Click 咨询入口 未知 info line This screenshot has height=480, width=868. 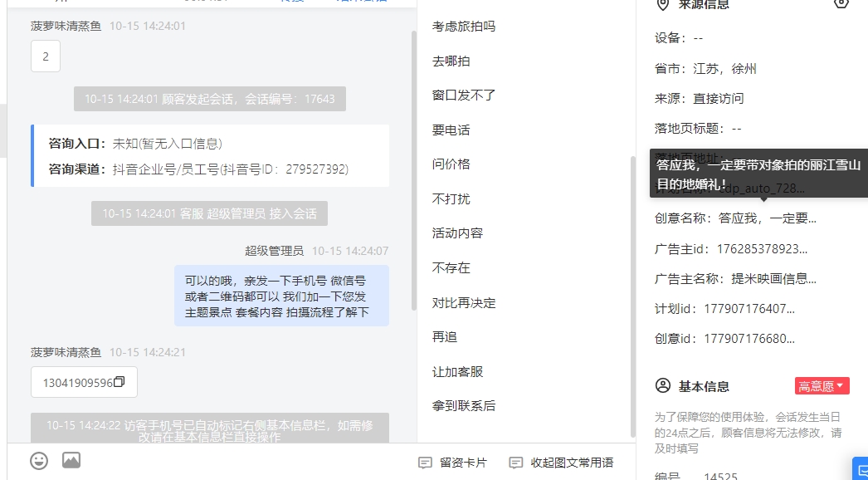point(135,144)
